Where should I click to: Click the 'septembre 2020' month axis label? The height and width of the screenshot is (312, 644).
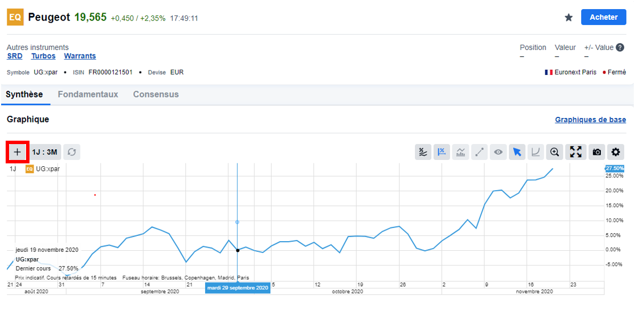click(159, 292)
